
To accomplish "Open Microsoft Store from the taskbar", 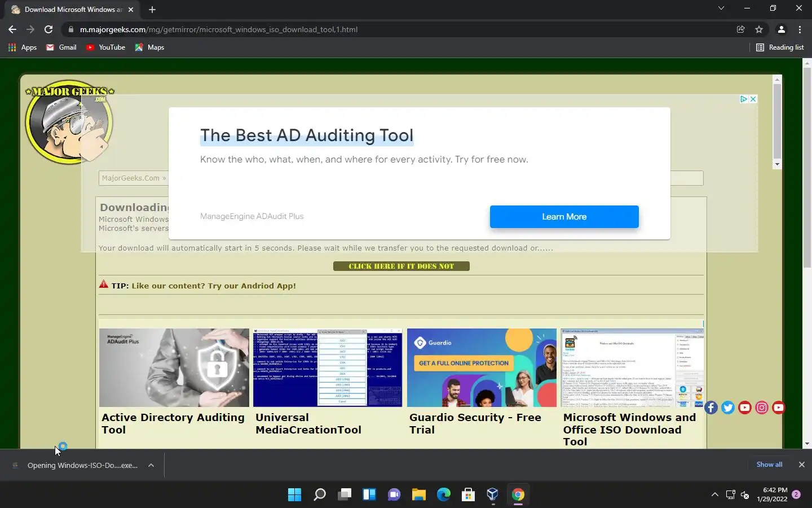I will click(468, 495).
